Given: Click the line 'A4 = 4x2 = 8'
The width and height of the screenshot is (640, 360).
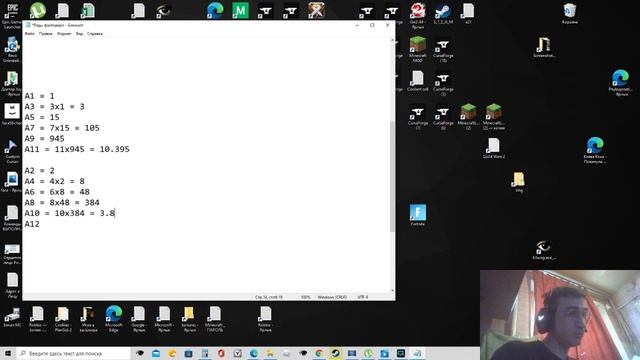Looking at the screenshot, I should [54, 181].
